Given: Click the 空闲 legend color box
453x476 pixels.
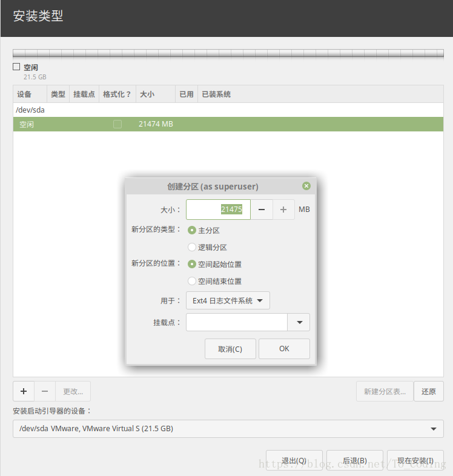Looking at the screenshot, I should pyautogui.click(x=16, y=67).
